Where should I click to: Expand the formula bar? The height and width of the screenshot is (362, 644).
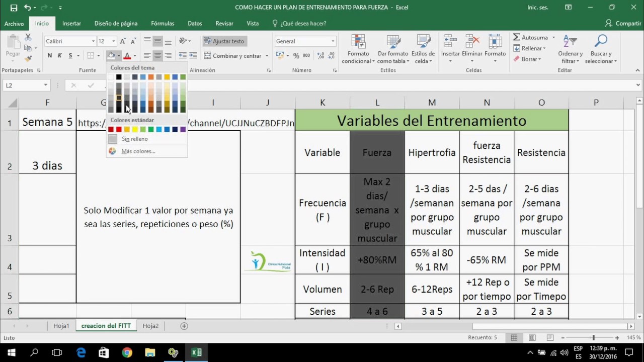tap(638, 85)
